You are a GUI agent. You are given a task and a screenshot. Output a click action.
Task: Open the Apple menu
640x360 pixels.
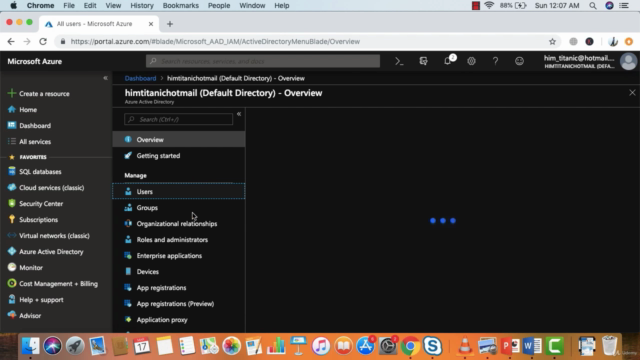tap(13, 5)
